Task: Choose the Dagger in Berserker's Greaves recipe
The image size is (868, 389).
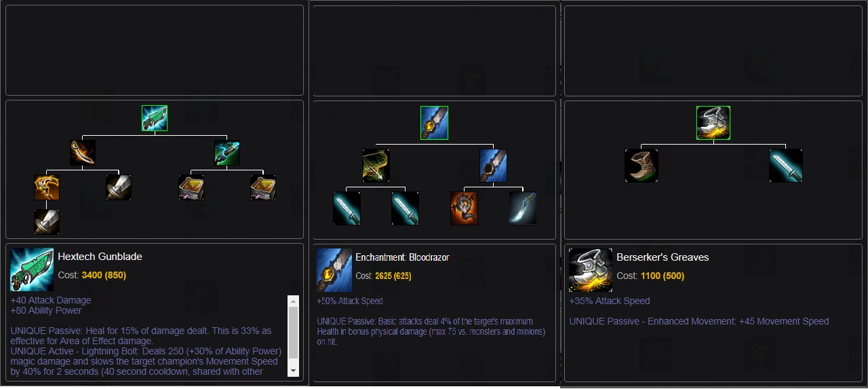Action: pos(786,166)
